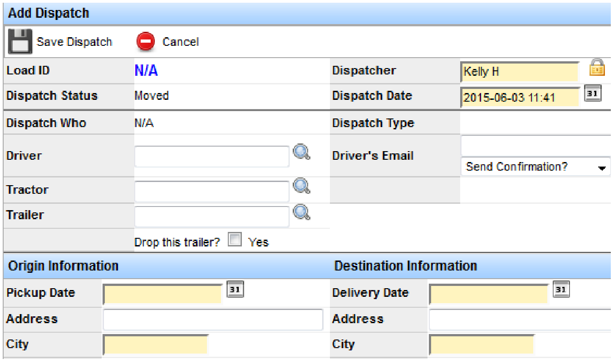Open the Delivery Date calendar picker

click(561, 290)
